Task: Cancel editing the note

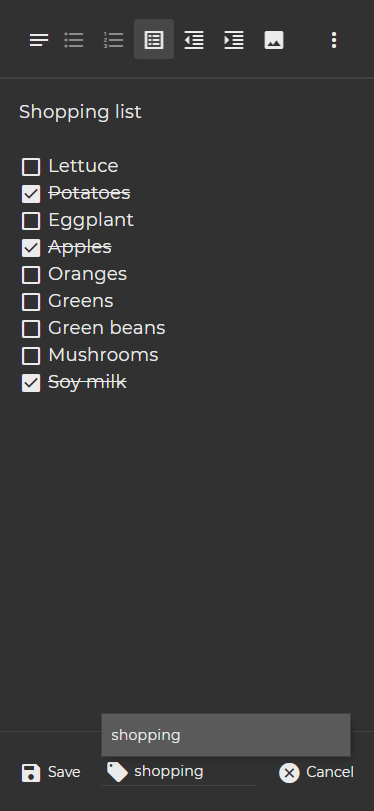Action: click(316, 772)
